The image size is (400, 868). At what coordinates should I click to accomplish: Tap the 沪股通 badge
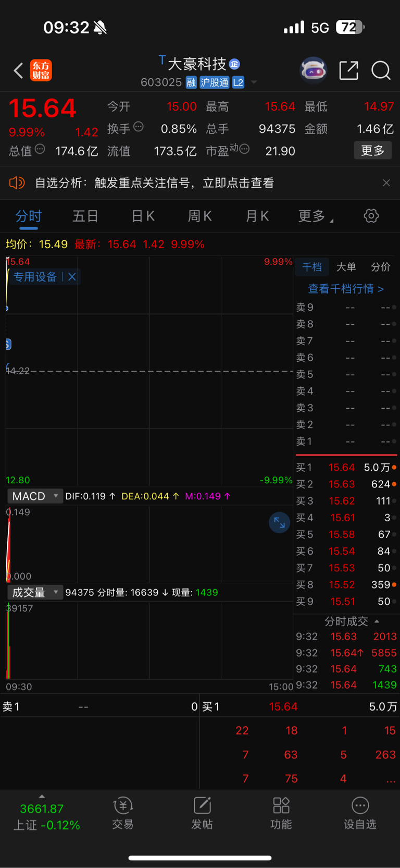pyautogui.click(x=215, y=82)
